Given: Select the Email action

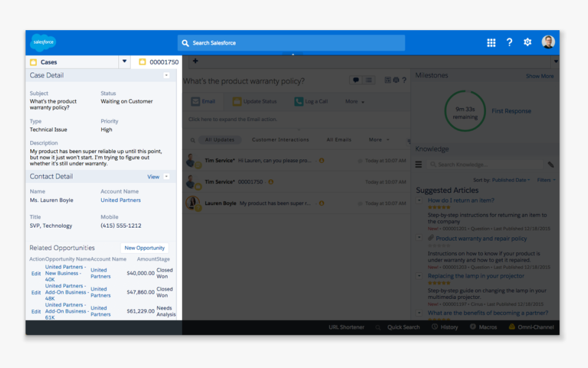Looking at the screenshot, I should (x=203, y=101).
